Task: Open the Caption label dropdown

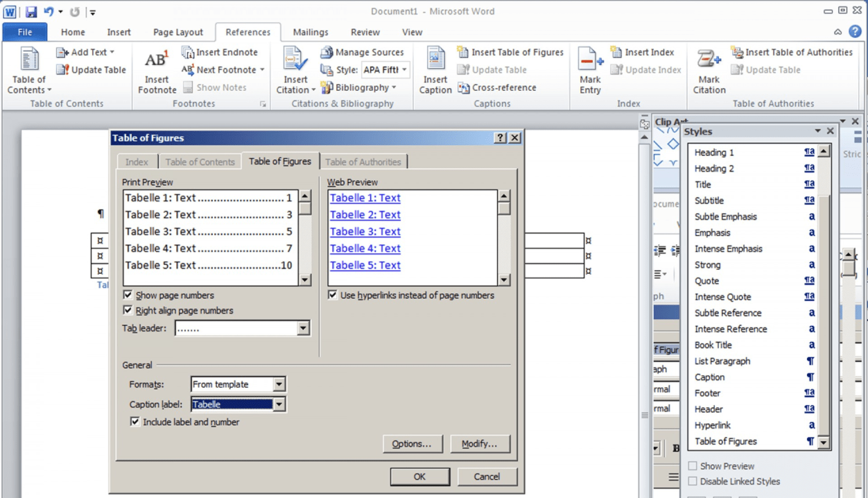Action: (x=279, y=404)
